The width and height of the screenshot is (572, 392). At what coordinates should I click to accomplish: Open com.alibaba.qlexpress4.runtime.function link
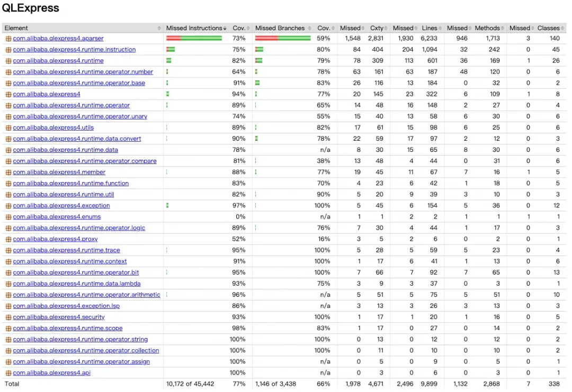click(71, 183)
